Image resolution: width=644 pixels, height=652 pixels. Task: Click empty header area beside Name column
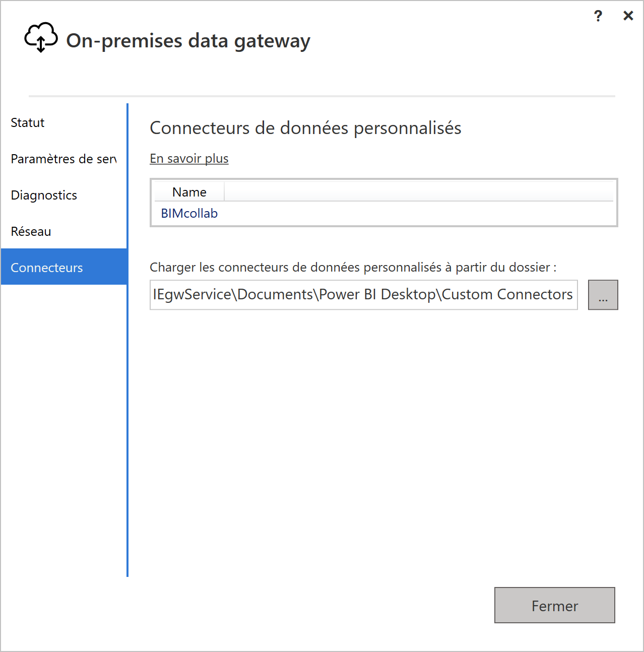pos(419,192)
